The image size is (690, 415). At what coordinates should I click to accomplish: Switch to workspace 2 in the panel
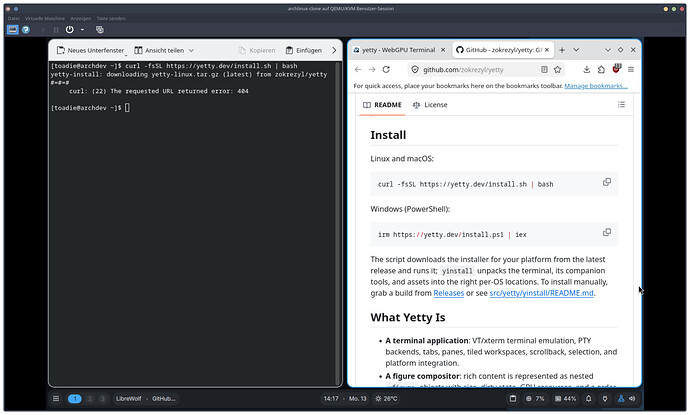(x=90, y=399)
